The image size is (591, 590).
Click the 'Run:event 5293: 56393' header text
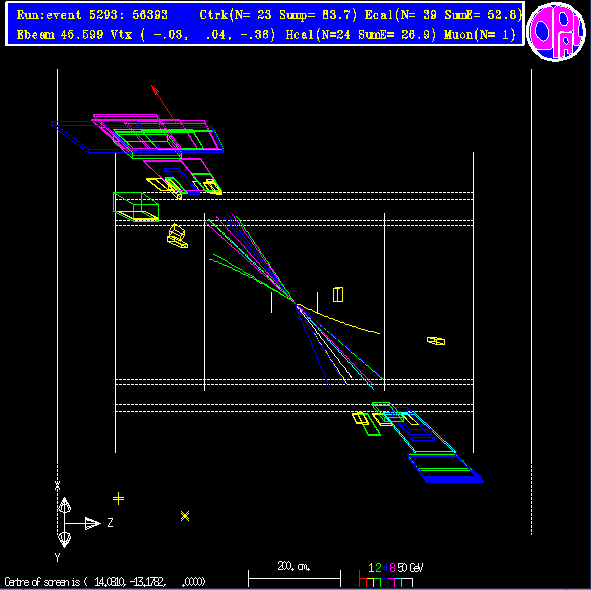[x=92, y=15]
